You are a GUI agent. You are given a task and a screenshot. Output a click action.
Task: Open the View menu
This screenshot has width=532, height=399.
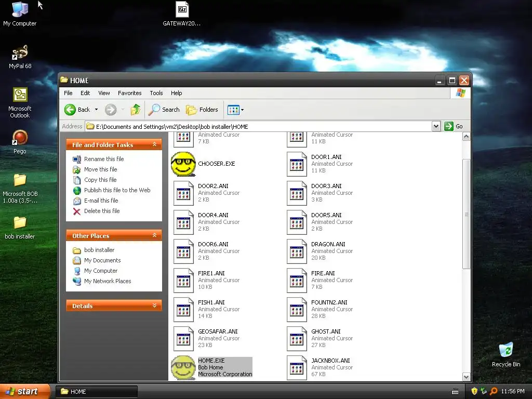tap(104, 93)
